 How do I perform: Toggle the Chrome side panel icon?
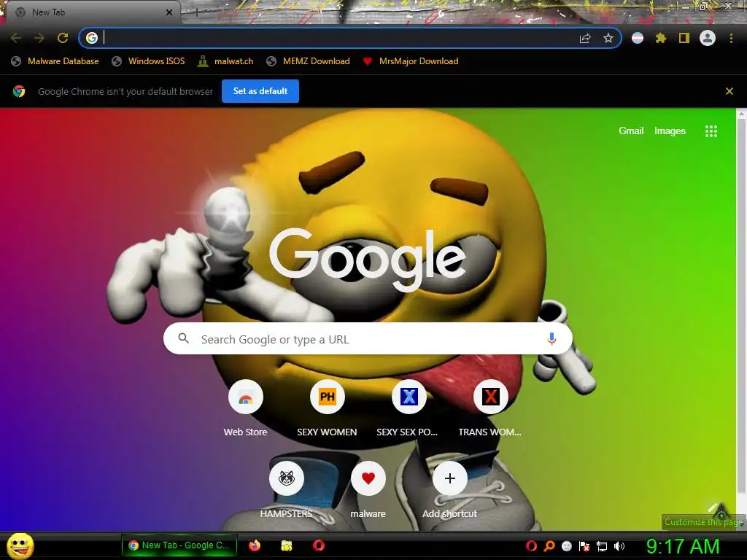[684, 38]
